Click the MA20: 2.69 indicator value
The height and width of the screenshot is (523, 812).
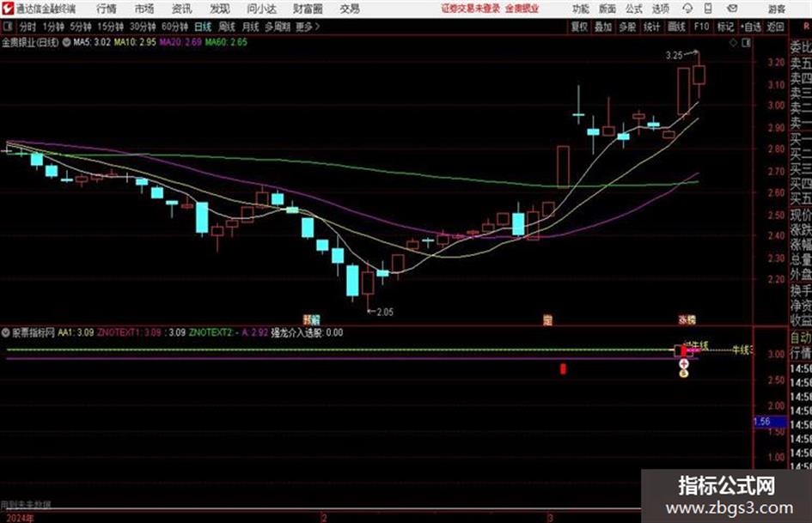point(180,42)
